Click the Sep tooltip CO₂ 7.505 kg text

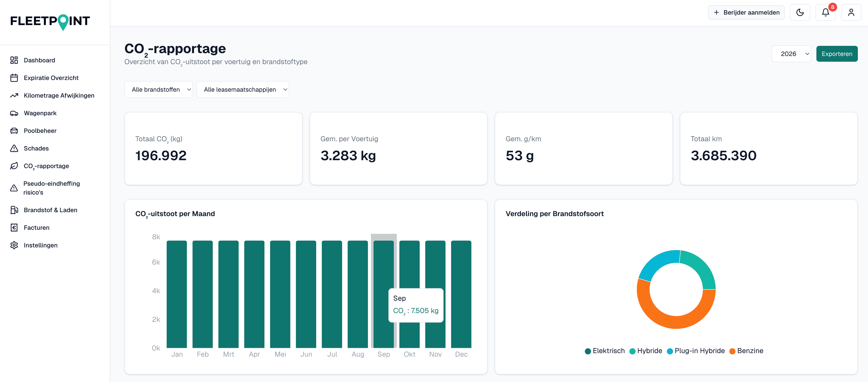pos(416,311)
